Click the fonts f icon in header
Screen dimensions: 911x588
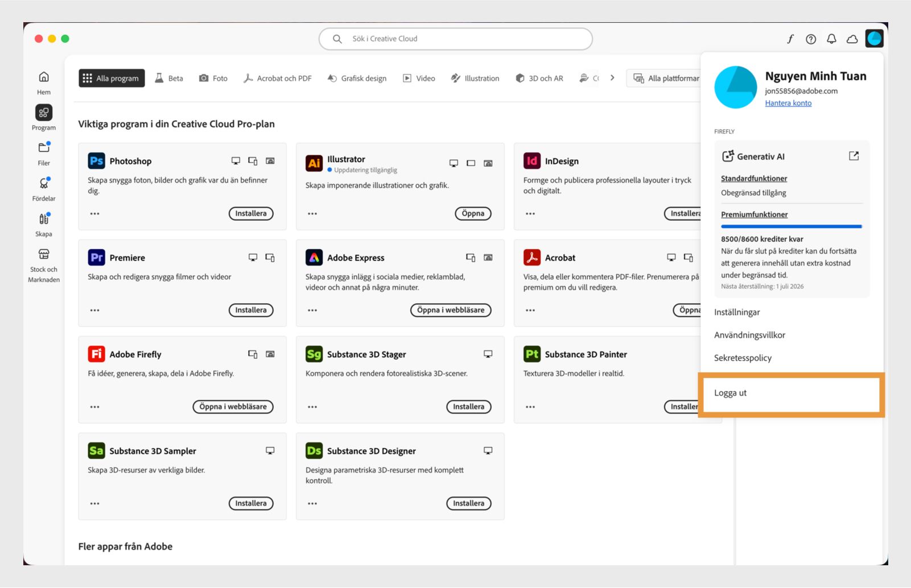pos(790,39)
